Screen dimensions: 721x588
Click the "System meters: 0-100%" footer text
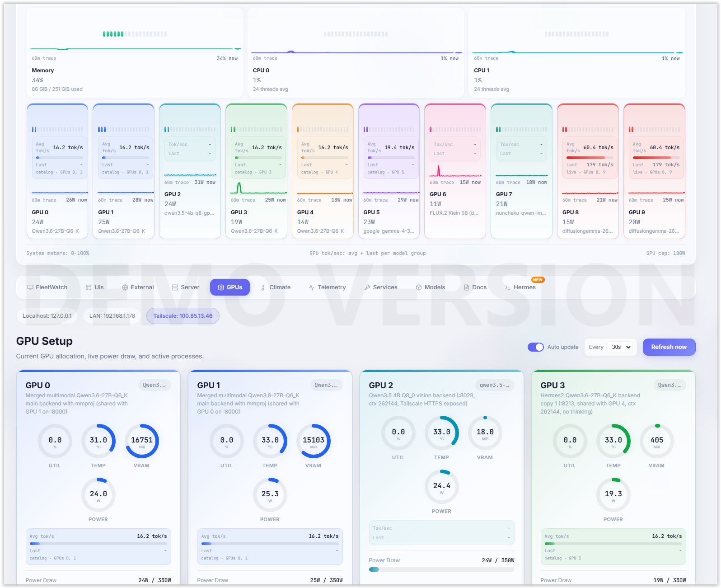coord(58,254)
